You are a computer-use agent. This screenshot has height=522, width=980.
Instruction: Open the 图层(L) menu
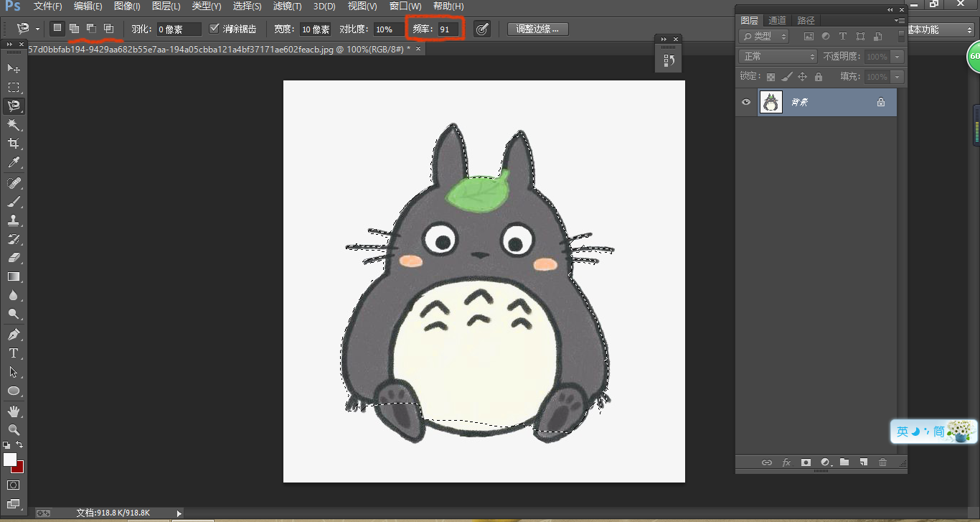pyautogui.click(x=166, y=6)
